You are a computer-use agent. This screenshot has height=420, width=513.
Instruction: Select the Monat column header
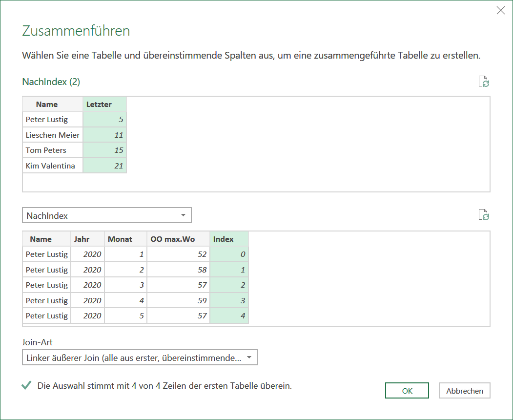click(125, 239)
